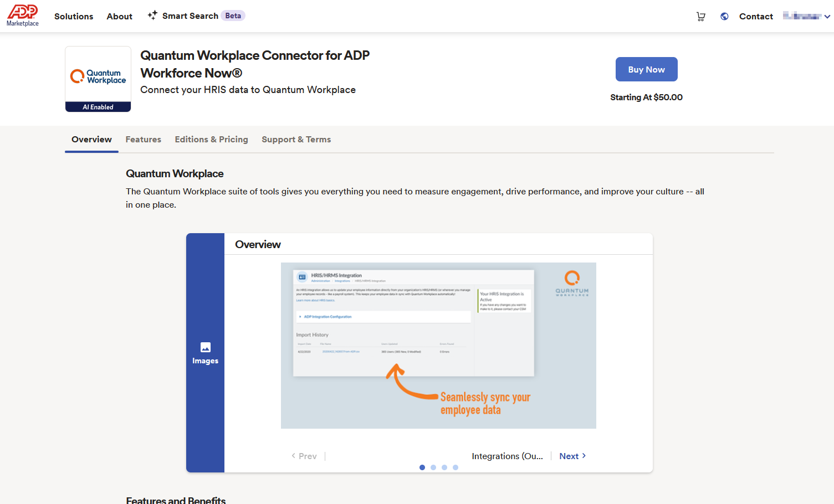This screenshot has height=504, width=834.
Task: Switch to the Features tab
Action: pyautogui.click(x=143, y=140)
